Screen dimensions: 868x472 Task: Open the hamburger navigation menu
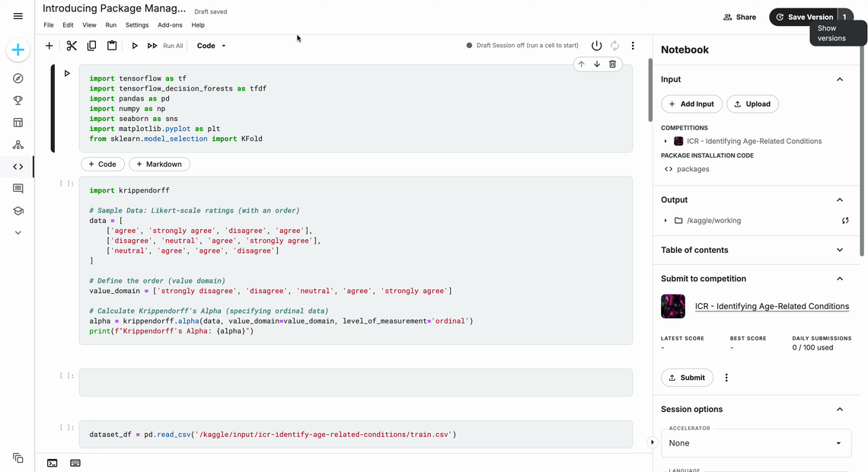click(18, 16)
